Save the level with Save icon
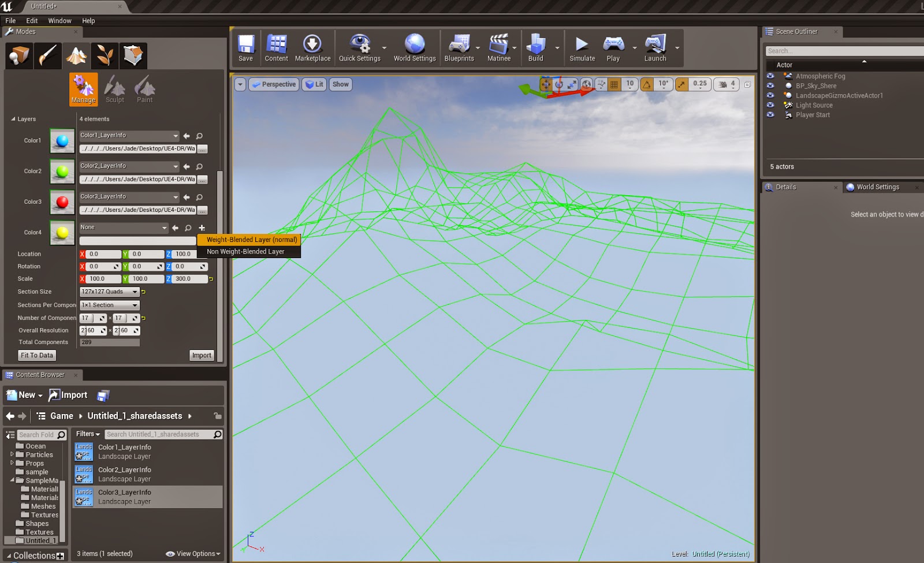The image size is (924, 563). tap(246, 48)
